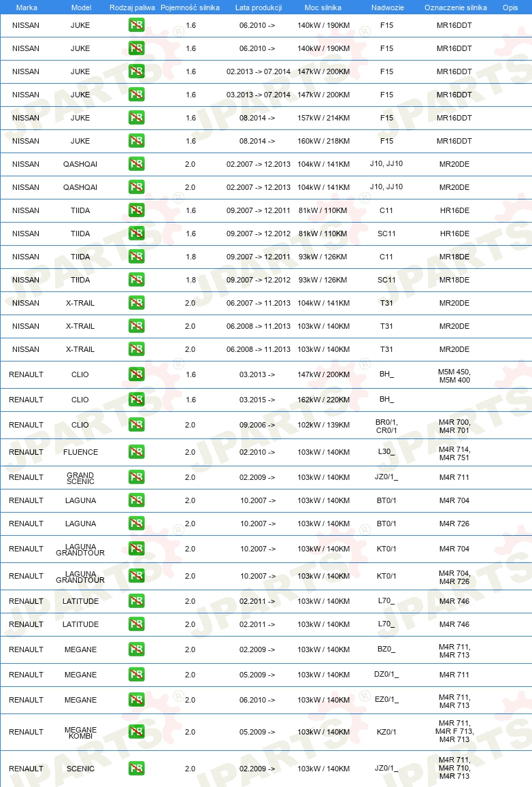The image size is (532, 787).
Task: Click fuel icon in CLIO 162kW / 220KM row
Action: pos(136,399)
